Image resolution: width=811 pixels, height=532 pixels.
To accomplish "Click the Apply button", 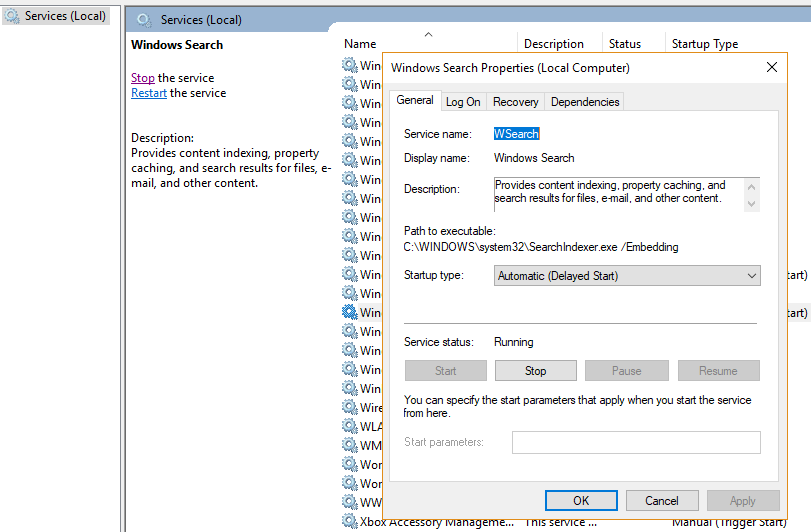I will point(743,500).
